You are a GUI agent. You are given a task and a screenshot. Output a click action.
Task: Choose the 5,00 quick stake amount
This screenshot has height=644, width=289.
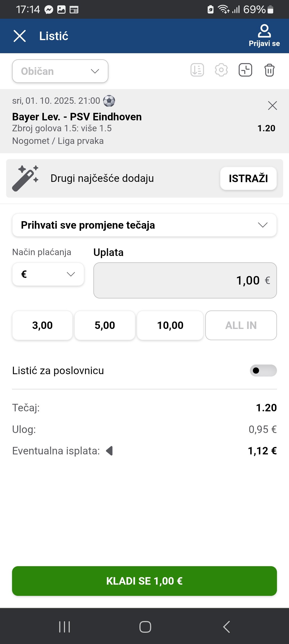pyautogui.click(x=105, y=325)
